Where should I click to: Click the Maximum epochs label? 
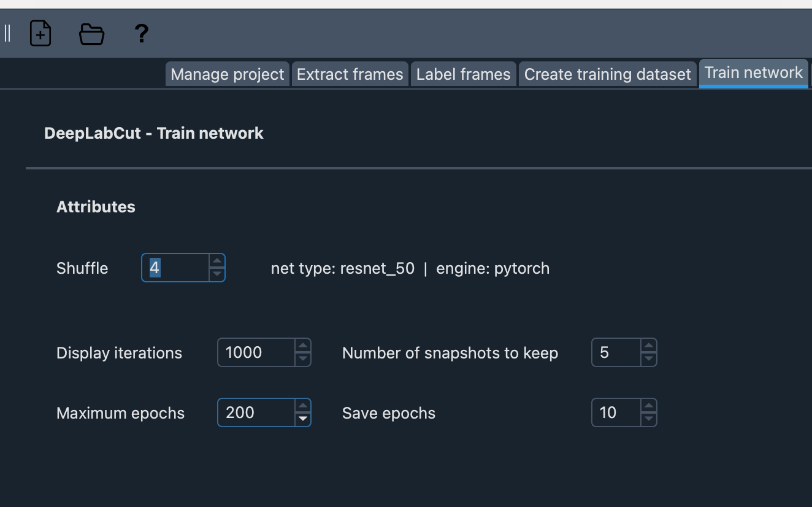point(120,413)
